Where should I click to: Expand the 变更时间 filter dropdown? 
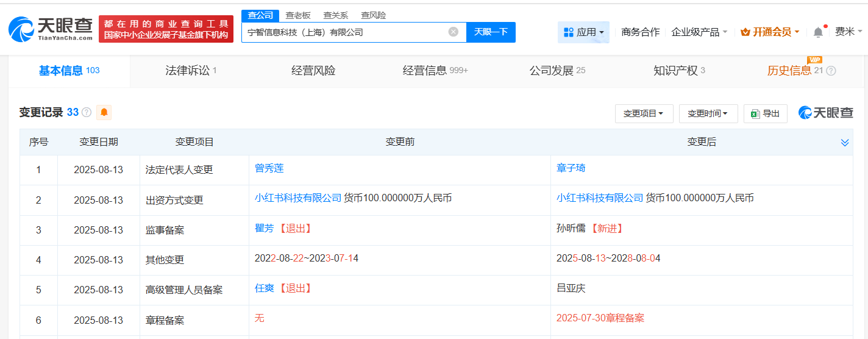tap(708, 113)
